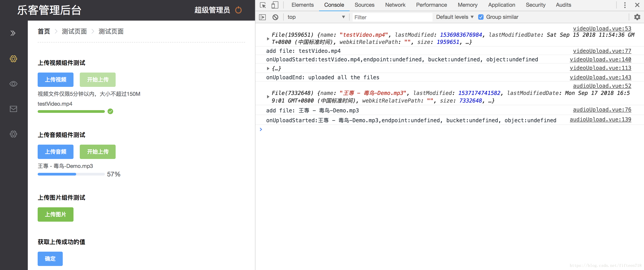Screen dimensions: 644x270
Task: Click the eye icon in sidebar
Action: click(13, 84)
